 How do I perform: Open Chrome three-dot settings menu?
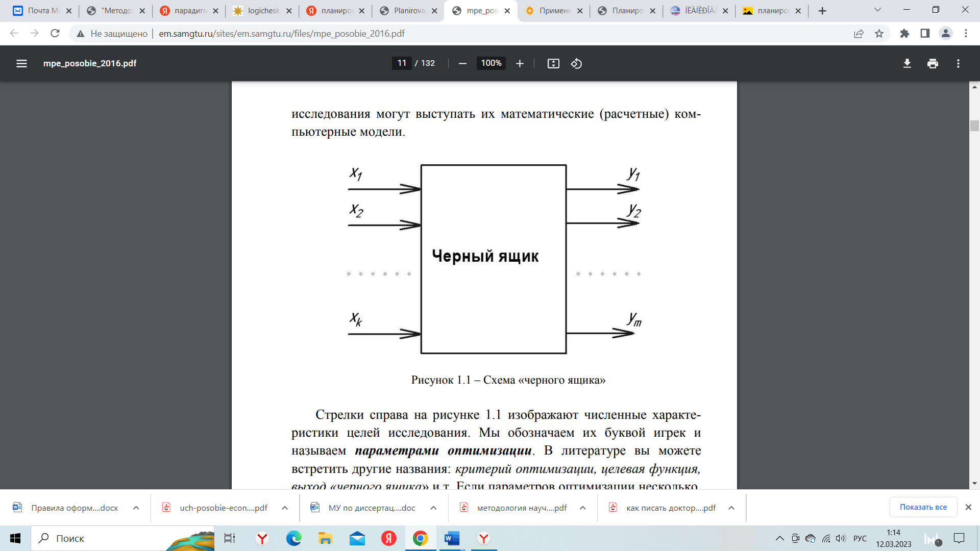(966, 33)
